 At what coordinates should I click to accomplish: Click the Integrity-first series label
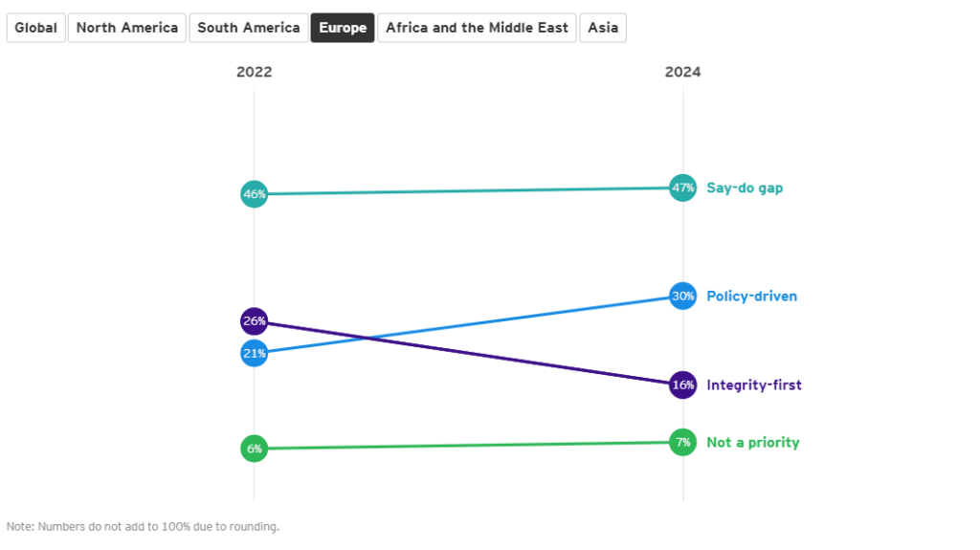(x=754, y=385)
